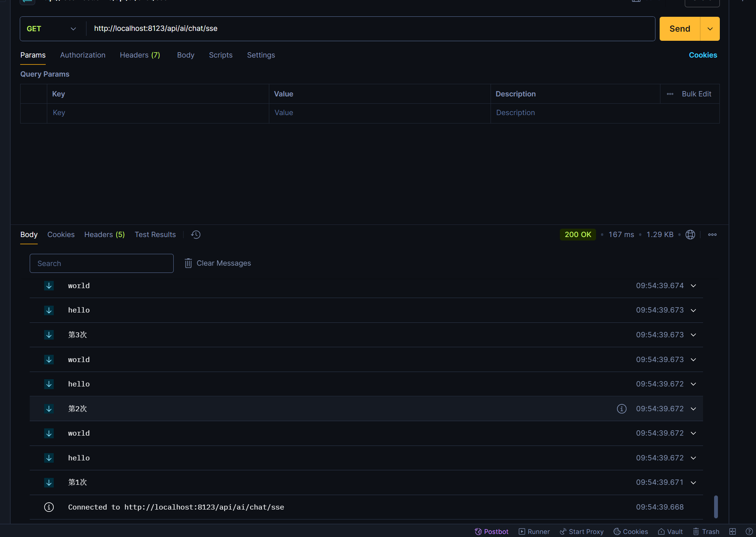Open the Cookies link near Send
Viewport: 756px width, 537px height.
coord(703,55)
